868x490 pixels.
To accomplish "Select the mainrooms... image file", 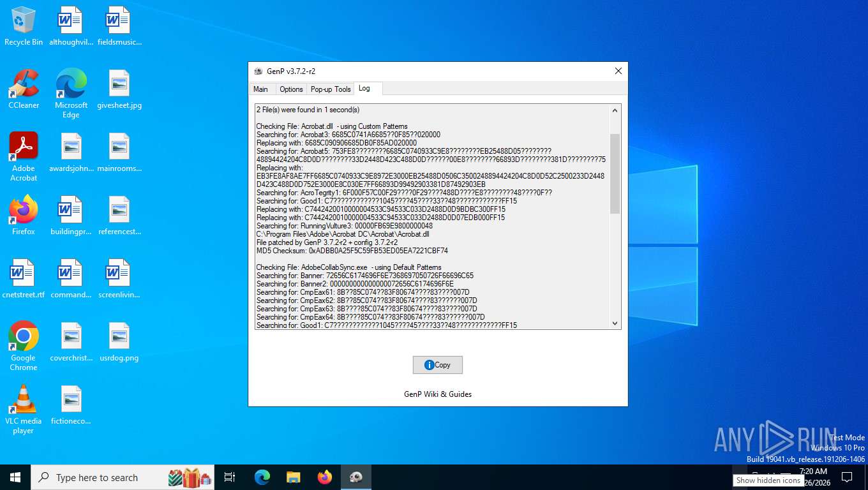I will (x=119, y=152).
